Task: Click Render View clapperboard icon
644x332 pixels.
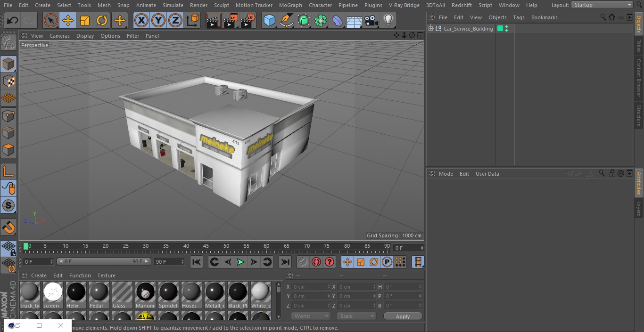Action: 214,21
